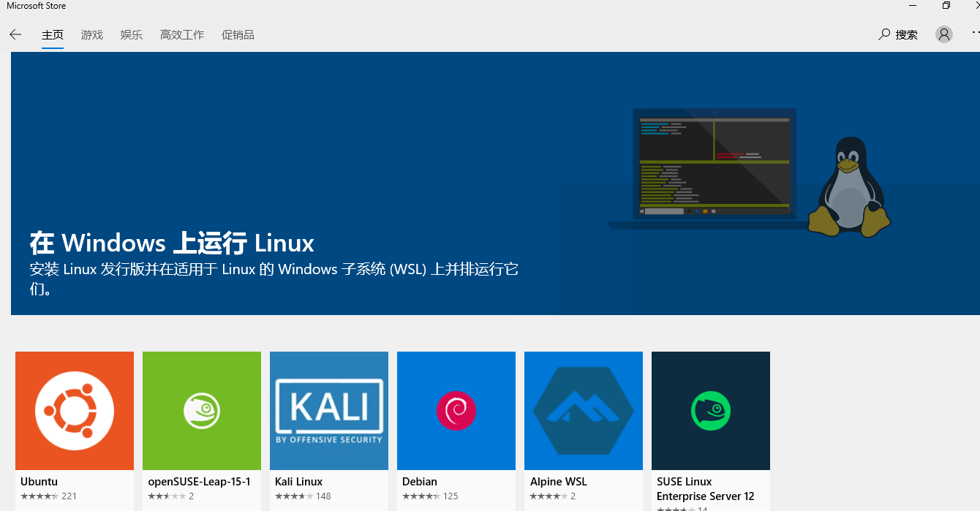
Task: Click the Kali Linux rating count 148
Action: click(325, 496)
